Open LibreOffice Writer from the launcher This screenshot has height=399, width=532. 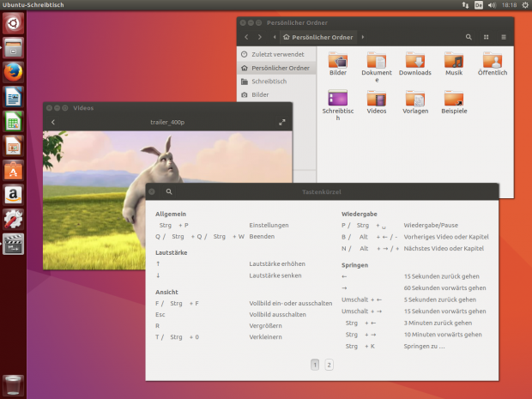pyautogui.click(x=13, y=97)
